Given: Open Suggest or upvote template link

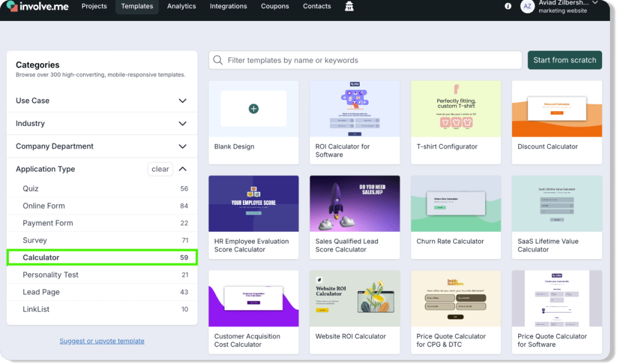Looking at the screenshot, I should point(102,340).
